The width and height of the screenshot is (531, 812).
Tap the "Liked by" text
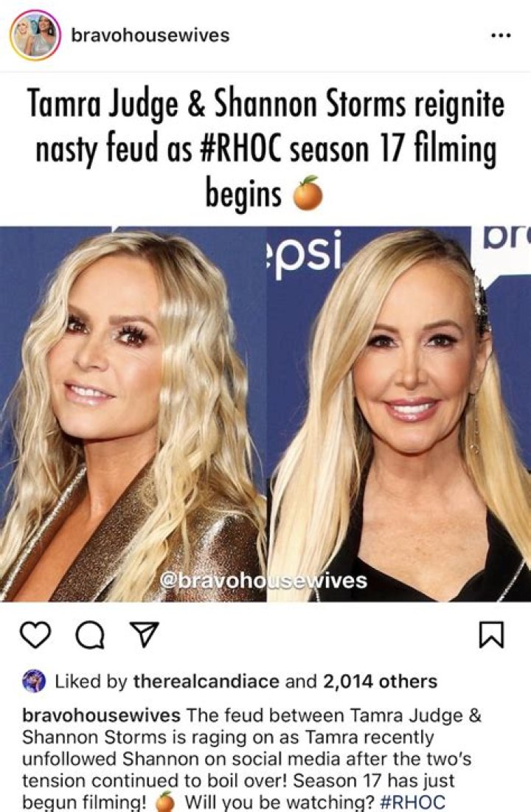[91, 681]
